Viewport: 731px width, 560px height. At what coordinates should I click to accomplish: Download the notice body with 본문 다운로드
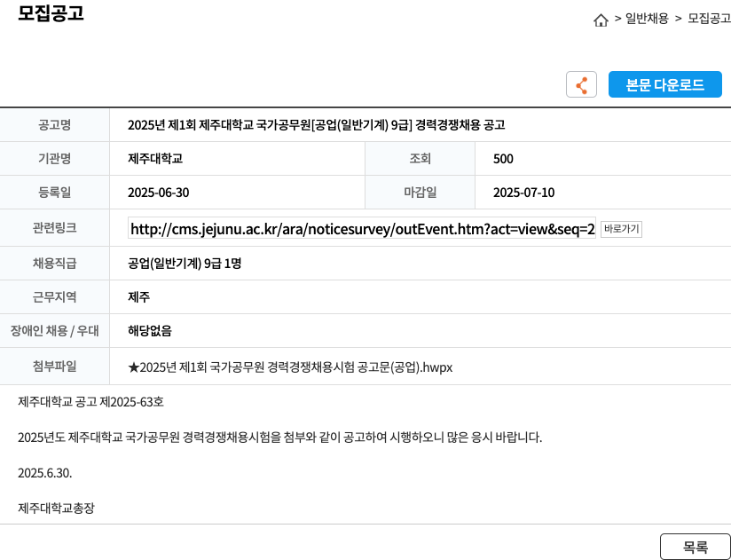click(665, 84)
